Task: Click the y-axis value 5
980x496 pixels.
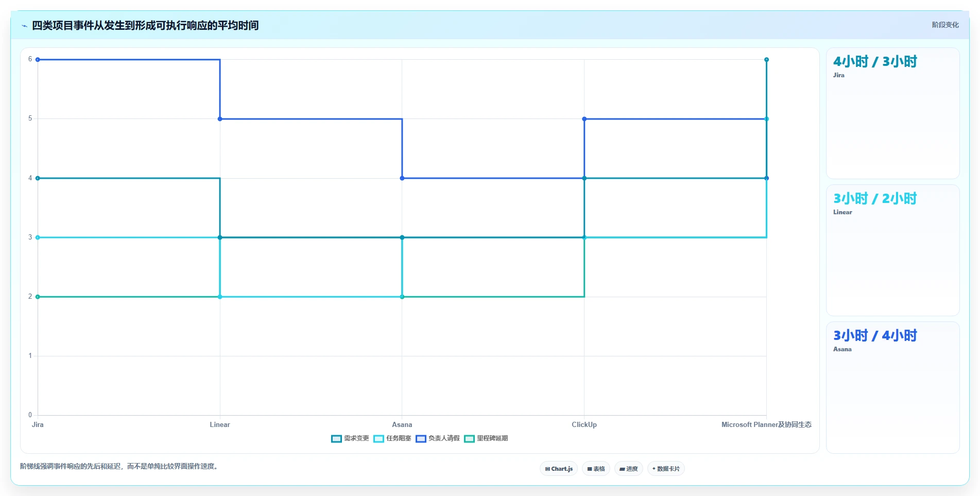Action: click(x=30, y=118)
